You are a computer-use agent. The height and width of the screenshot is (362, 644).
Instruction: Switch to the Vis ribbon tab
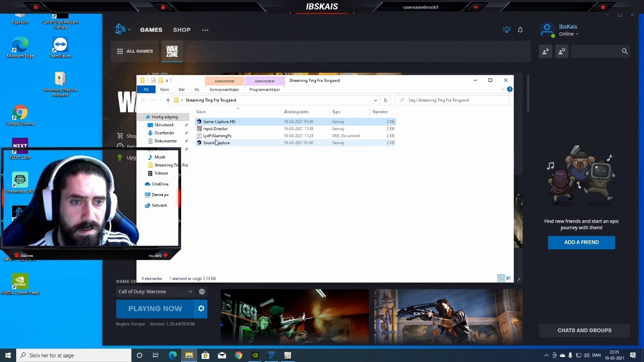tap(197, 89)
